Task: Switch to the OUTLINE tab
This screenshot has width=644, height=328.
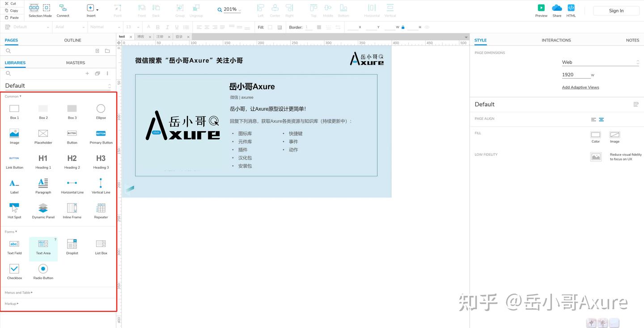Action: tap(72, 40)
